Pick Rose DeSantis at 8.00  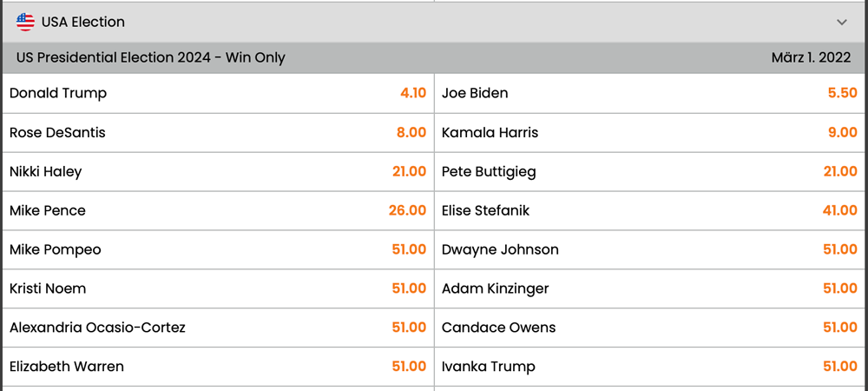[218, 133]
